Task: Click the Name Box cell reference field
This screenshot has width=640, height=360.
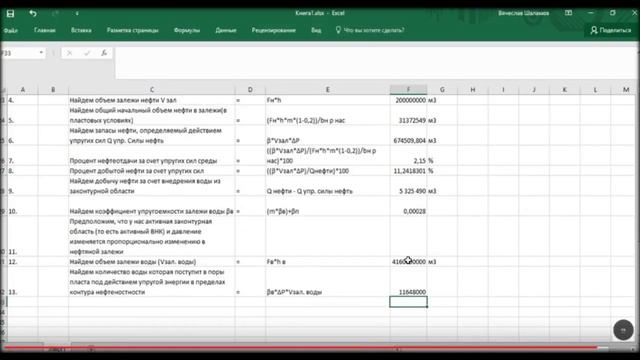Action: click(x=20, y=53)
